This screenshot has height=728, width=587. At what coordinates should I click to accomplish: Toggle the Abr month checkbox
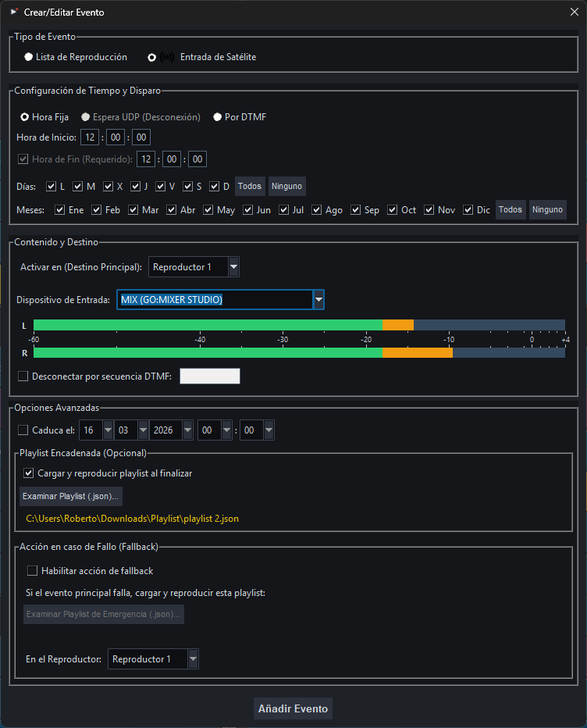171,210
